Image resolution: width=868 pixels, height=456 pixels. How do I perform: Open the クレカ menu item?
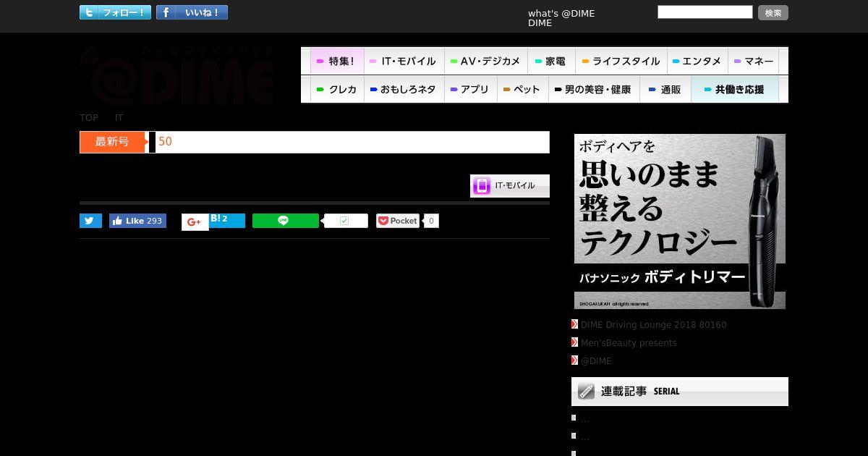(x=337, y=89)
